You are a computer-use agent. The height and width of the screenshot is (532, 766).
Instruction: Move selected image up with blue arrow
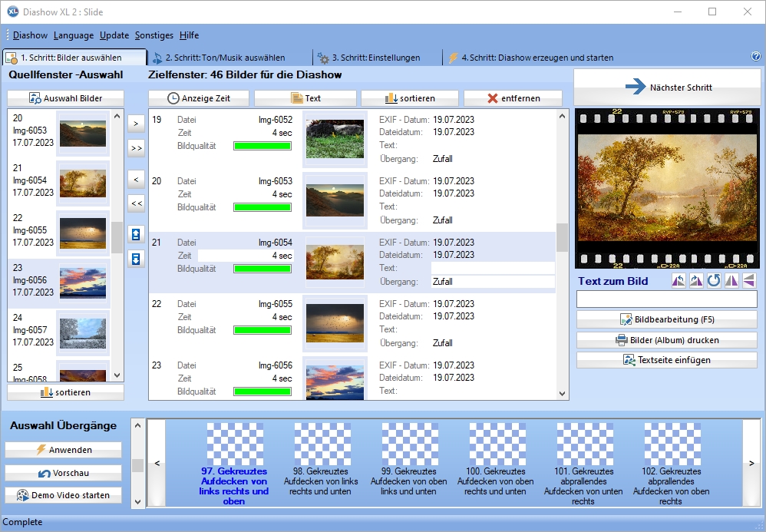coord(137,234)
